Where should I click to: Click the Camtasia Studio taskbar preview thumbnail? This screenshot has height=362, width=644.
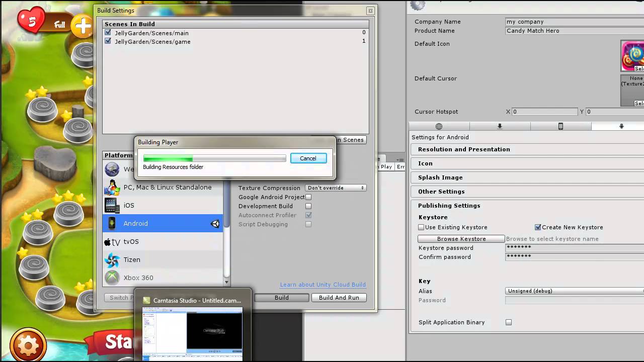tap(193, 333)
